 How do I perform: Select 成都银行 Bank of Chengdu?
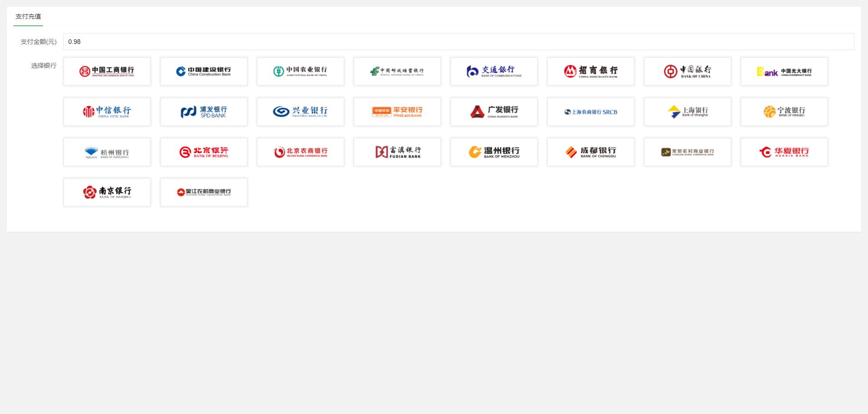(591, 152)
